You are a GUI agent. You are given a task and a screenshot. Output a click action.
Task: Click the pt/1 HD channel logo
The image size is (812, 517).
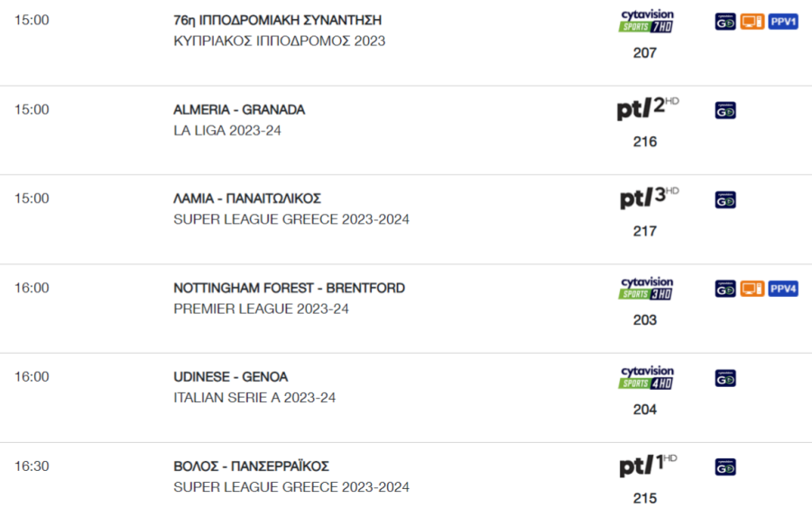point(648,466)
